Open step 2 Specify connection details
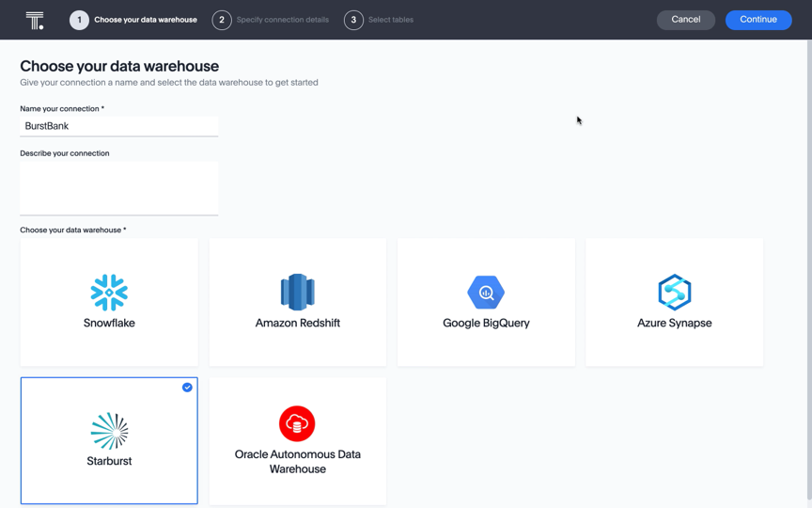The width and height of the screenshot is (812, 508). pos(282,20)
